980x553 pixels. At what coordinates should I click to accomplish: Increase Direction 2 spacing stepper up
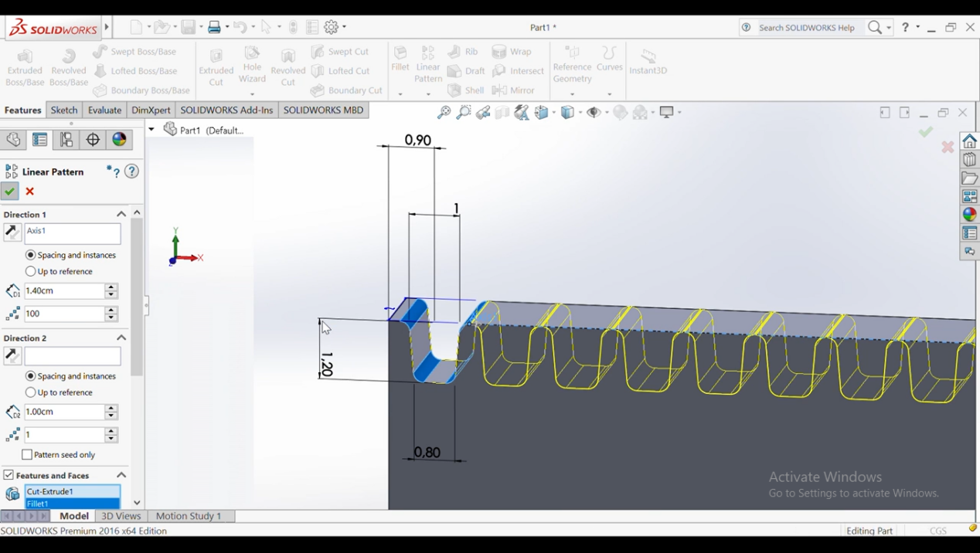(x=111, y=409)
